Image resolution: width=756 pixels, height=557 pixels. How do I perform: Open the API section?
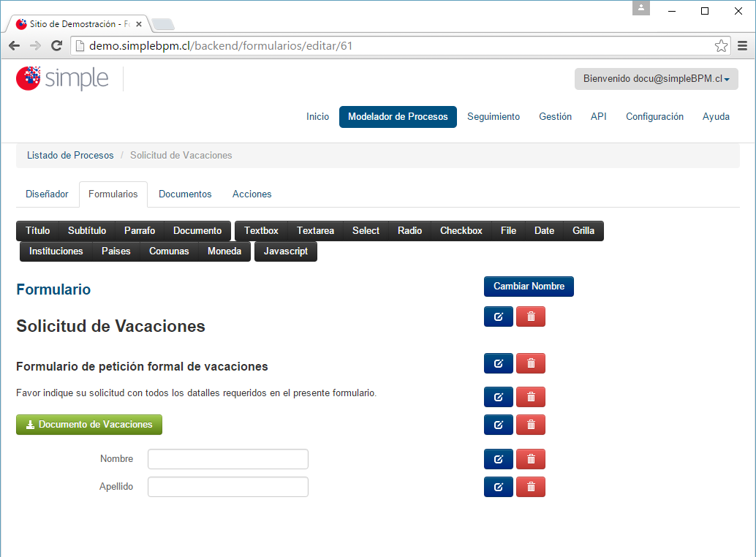coord(598,117)
